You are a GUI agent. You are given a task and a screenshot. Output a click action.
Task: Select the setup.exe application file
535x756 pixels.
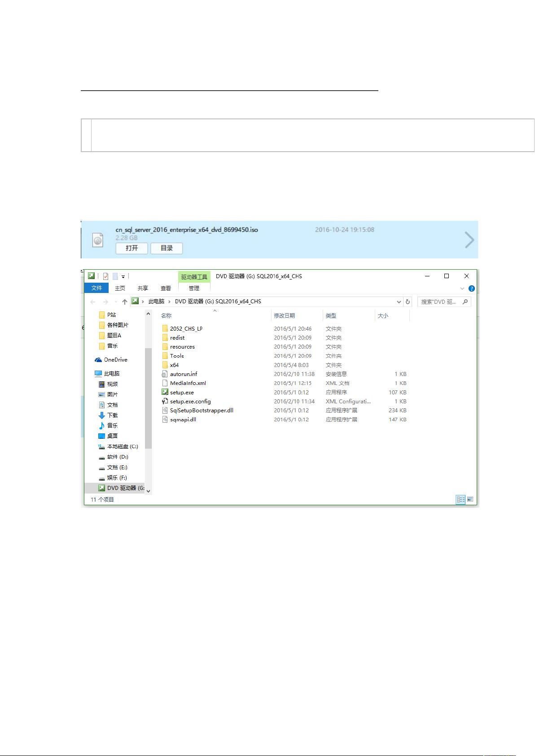(182, 393)
